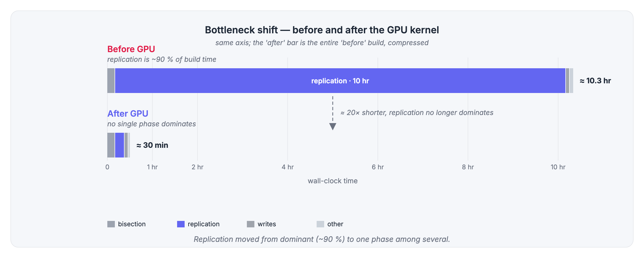644x258 pixels.
Task: Select the 'replication · 10 hr' bar segment
Action: point(340,81)
